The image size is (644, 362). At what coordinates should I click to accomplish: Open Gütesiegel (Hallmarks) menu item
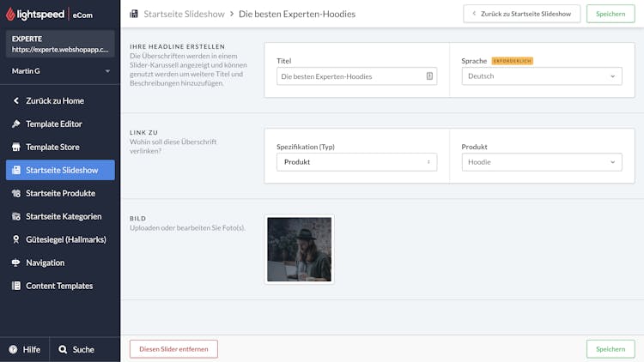coord(60,239)
